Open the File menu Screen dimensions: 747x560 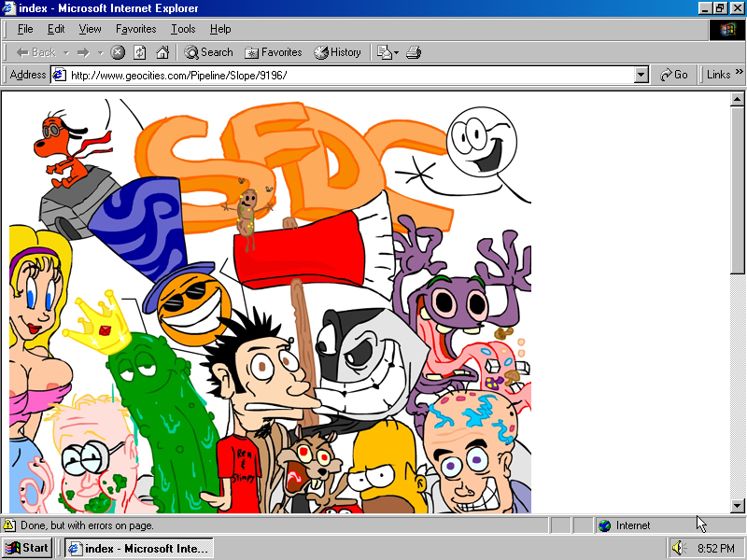(25, 29)
